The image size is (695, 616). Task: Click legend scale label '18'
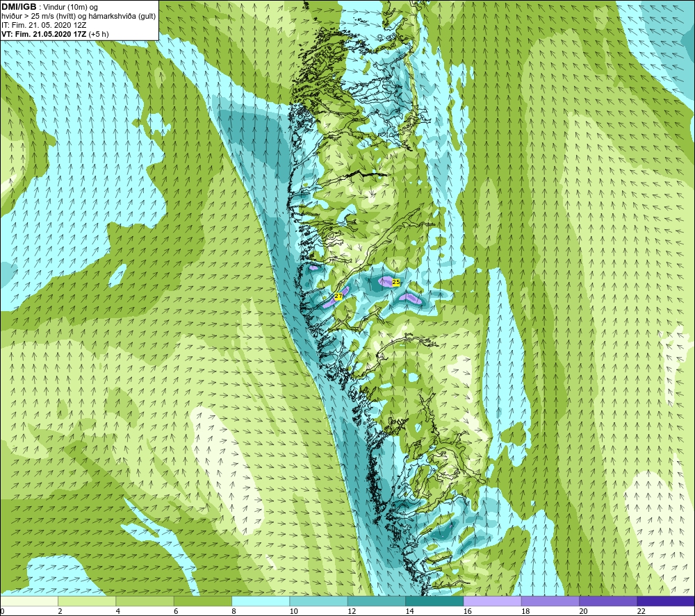coord(525,611)
